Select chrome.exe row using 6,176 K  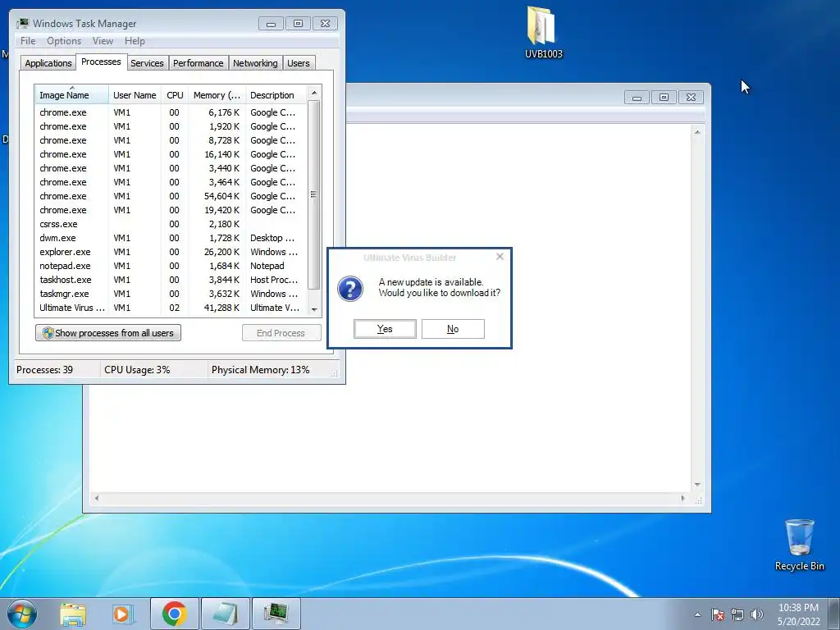click(171, 112)
